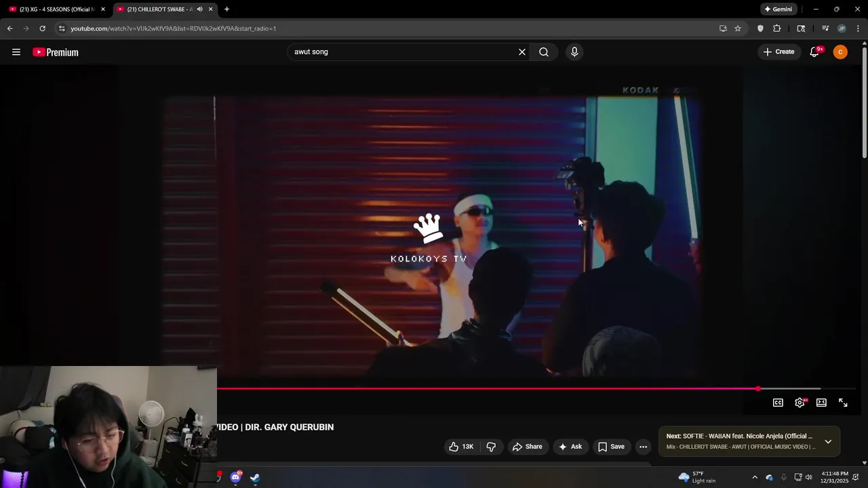Open the player settings gear

click(x=800, y=403)
